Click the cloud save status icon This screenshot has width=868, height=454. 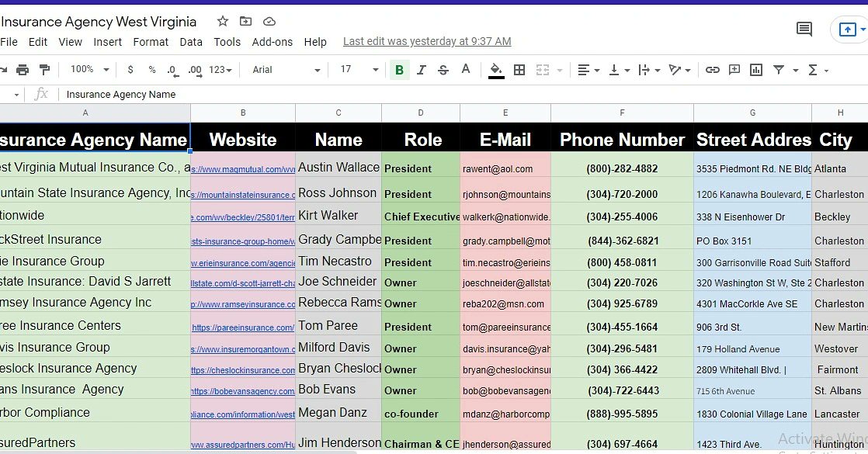tap(269, 22)
